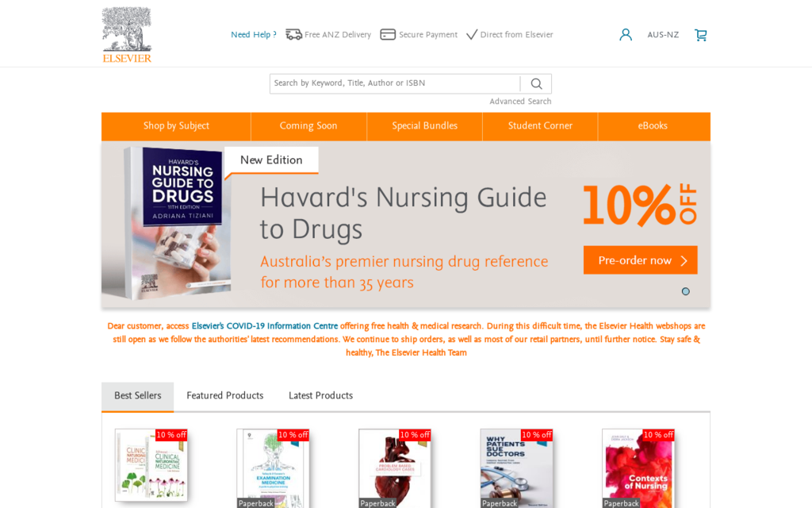Open the shopping cart icon
The image size is (812, 508).
click(x=701, y=35)
